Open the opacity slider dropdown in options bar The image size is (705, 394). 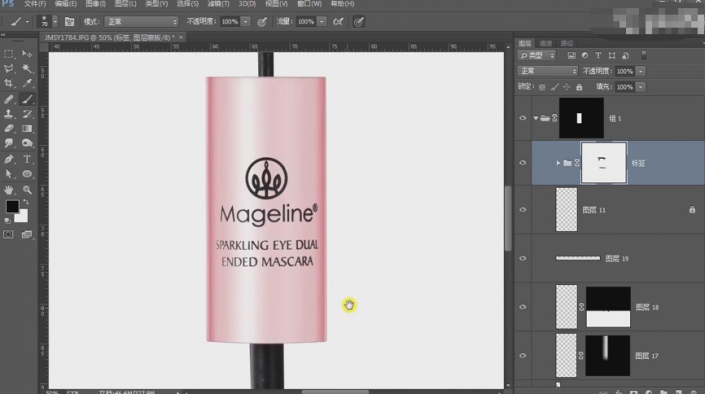[x=245, y=22]
